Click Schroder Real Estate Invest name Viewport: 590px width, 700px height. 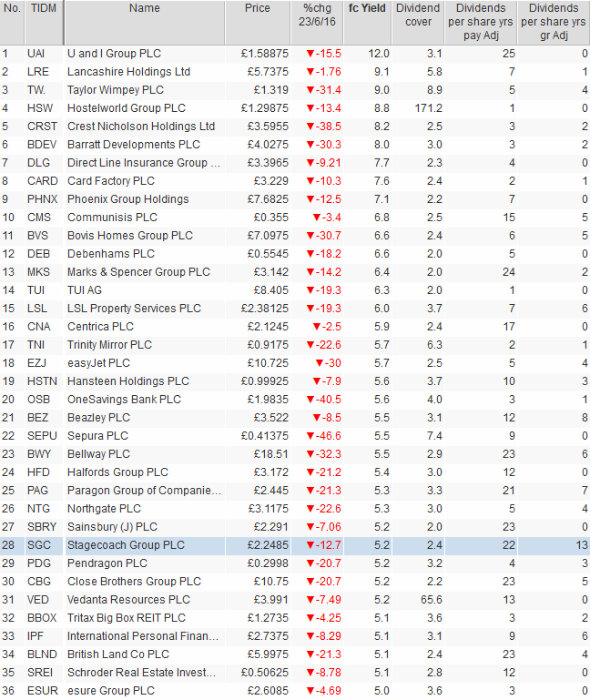click(x=142, y=673)
